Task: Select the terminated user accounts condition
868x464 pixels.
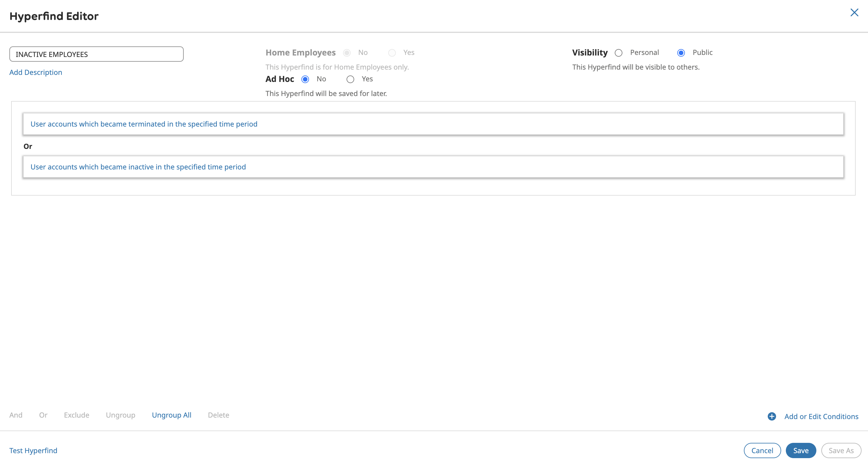Action: pyautogui.click(x=144, y=124)
